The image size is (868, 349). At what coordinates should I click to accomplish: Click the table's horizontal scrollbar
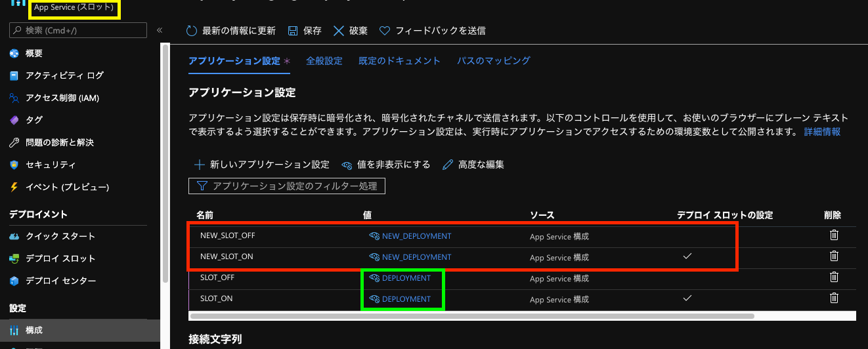pos(472,316)
